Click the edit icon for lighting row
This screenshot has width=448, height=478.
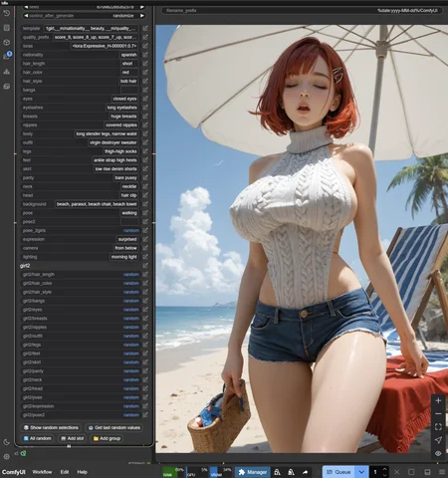145,257
